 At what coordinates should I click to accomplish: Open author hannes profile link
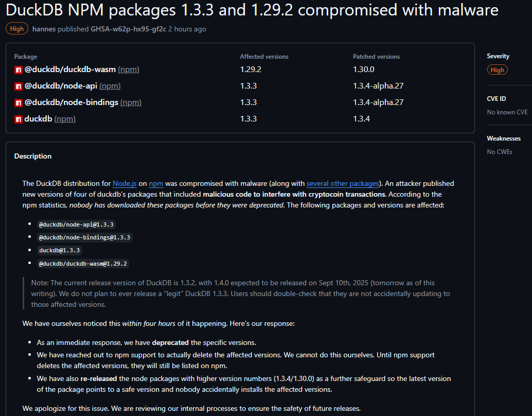pos(44,29)
